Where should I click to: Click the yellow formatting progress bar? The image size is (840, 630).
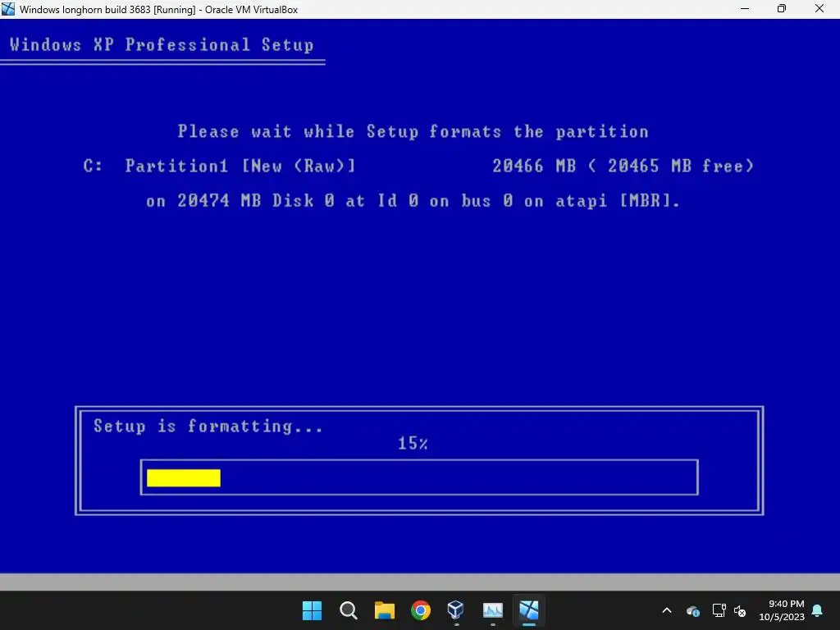tap(184, 478)
